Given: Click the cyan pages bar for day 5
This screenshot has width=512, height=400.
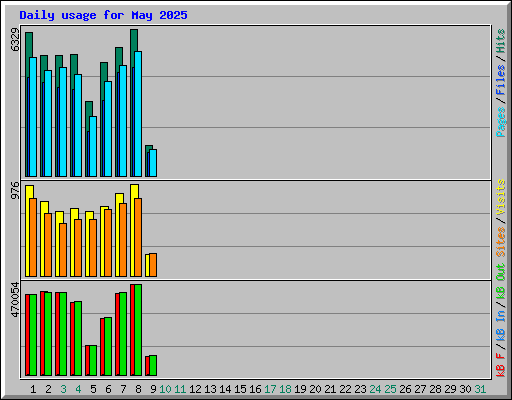Looking at the screenshot, I should [x=93, y=146].
